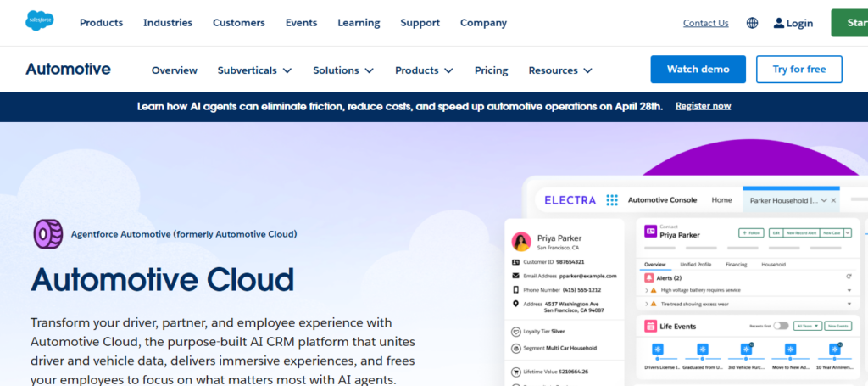Expand the High voltage battery alert row
Screen dimensions: 868x386
pyautogui.click(x=647, y=290)
